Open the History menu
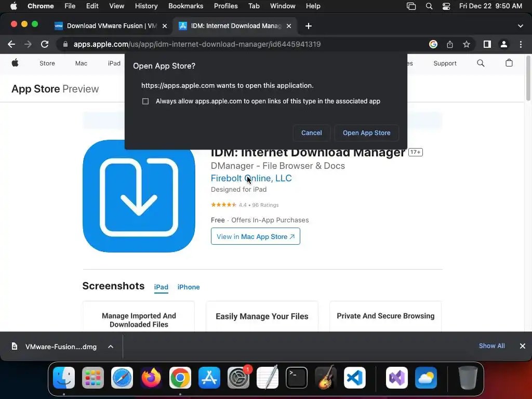The height and width of the screenshot is (399, 532). tap(146, 6)
